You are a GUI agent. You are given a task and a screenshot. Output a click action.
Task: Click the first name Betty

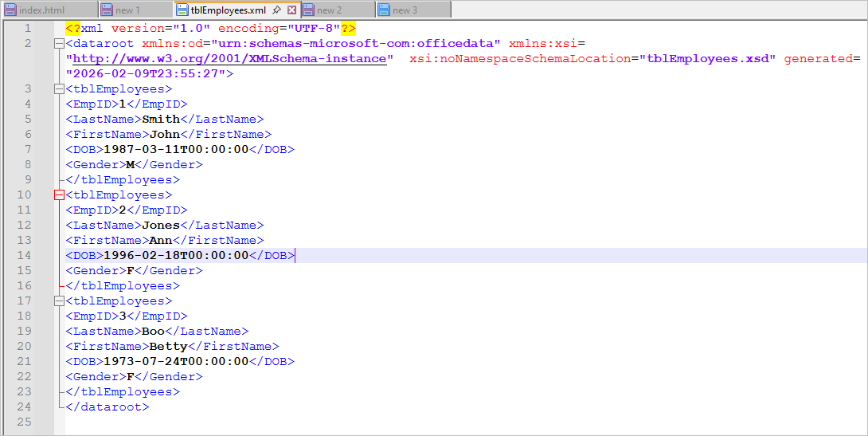pyautogui.click(x=169, y=346)
